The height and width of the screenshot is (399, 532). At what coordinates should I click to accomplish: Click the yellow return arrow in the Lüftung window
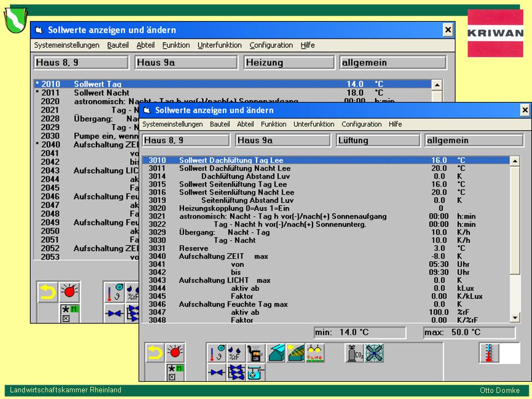(155, 352)
